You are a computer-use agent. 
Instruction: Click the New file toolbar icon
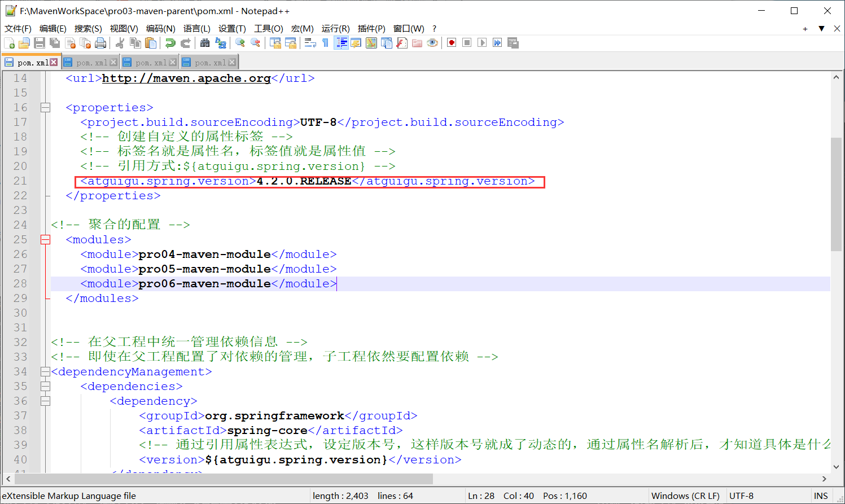pos(9,43)
